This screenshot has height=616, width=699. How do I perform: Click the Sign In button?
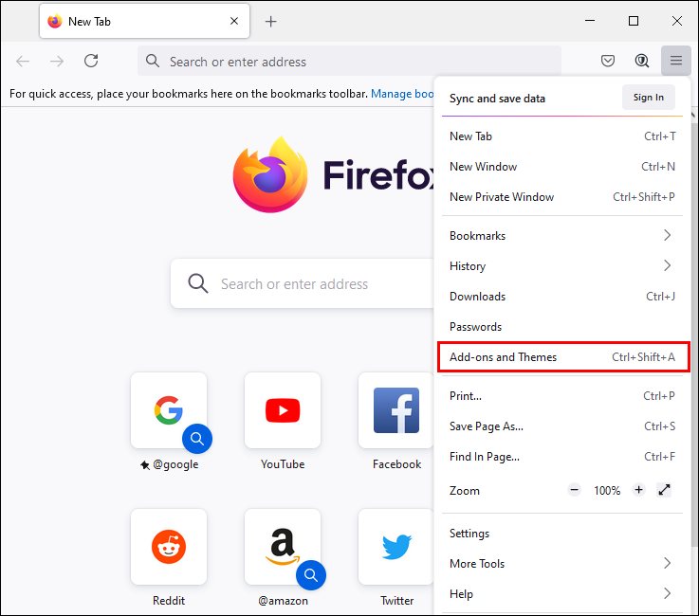click(648, 97)
